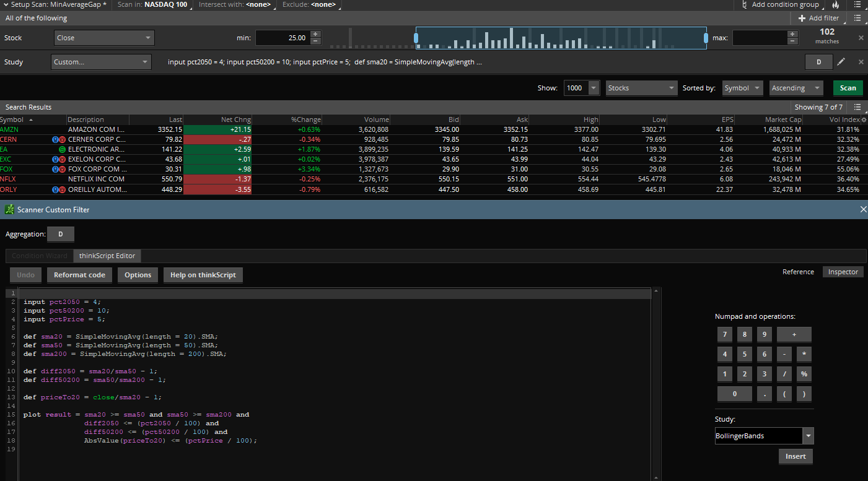
Task: Open the Stocks type dropdown
Action: click(641, 88)
